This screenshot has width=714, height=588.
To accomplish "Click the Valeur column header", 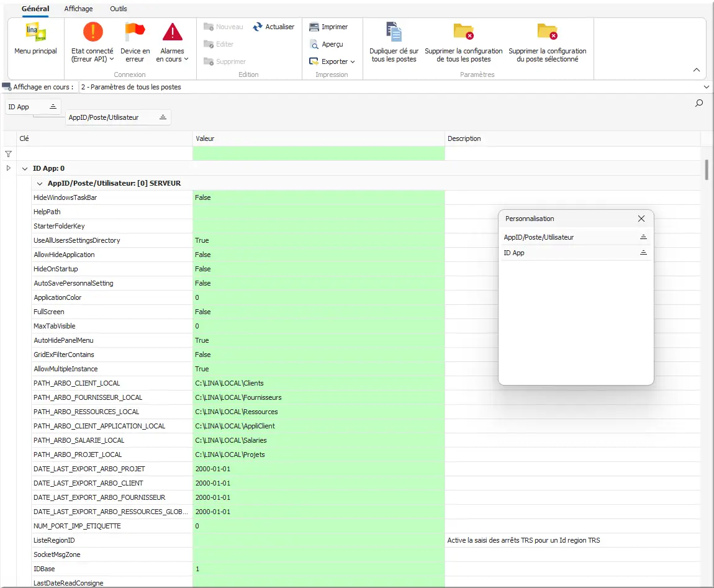I will coord(319,138).
